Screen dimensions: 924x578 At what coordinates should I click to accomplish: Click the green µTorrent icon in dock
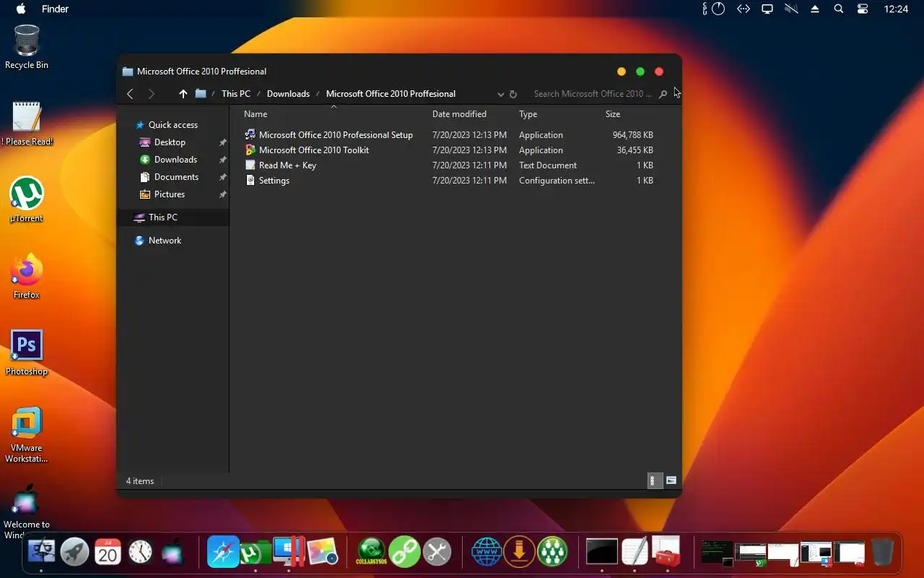[255, 553]
